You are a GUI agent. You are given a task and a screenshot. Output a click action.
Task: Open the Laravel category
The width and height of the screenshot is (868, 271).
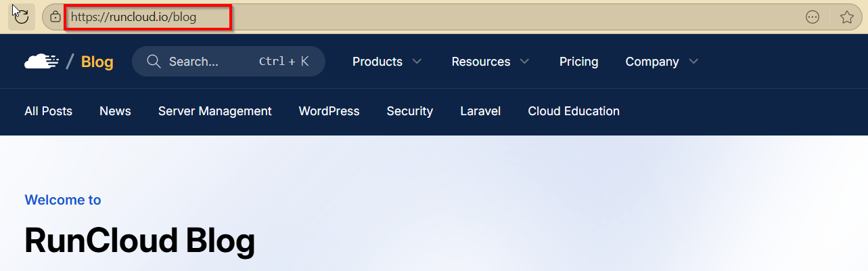480,111
